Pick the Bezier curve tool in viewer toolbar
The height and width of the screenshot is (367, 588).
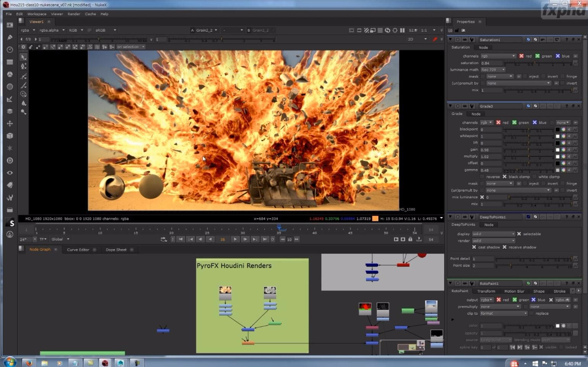(24, 76)
